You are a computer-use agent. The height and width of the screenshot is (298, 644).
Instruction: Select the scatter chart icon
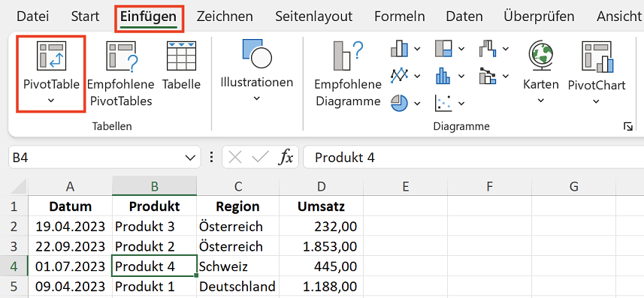(x=443, y=103)
